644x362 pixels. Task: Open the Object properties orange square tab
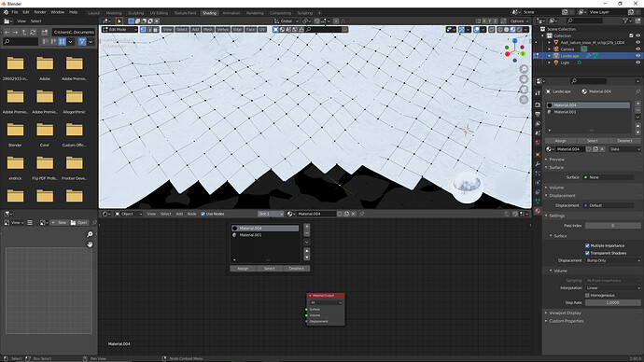pyautogui.click(x=538, y=154)
